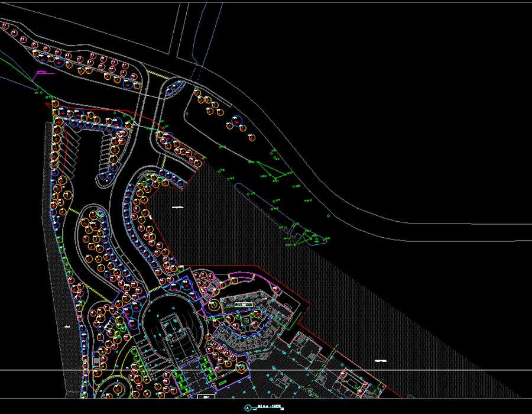The width and height of the screenshot is (532, 414).
Task: Select the magenta leader annotation near the green boundary line
Action: (x=42, y=75)
